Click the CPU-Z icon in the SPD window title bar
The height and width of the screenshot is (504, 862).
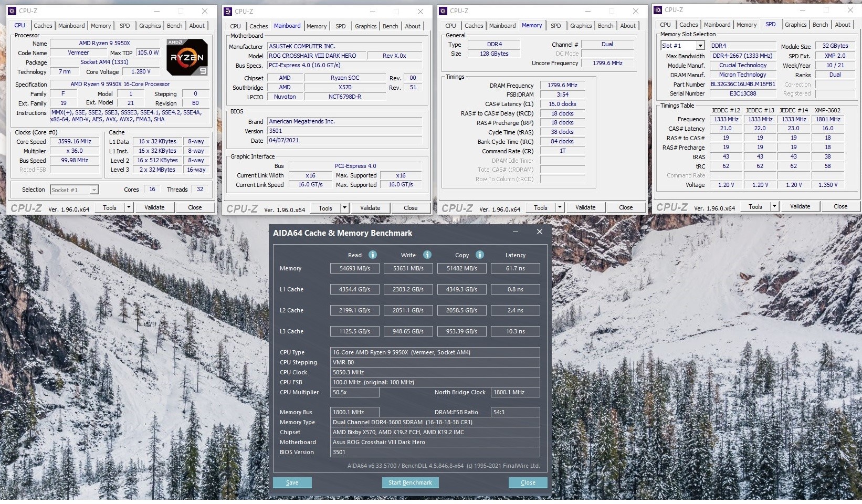pos(658,9)
